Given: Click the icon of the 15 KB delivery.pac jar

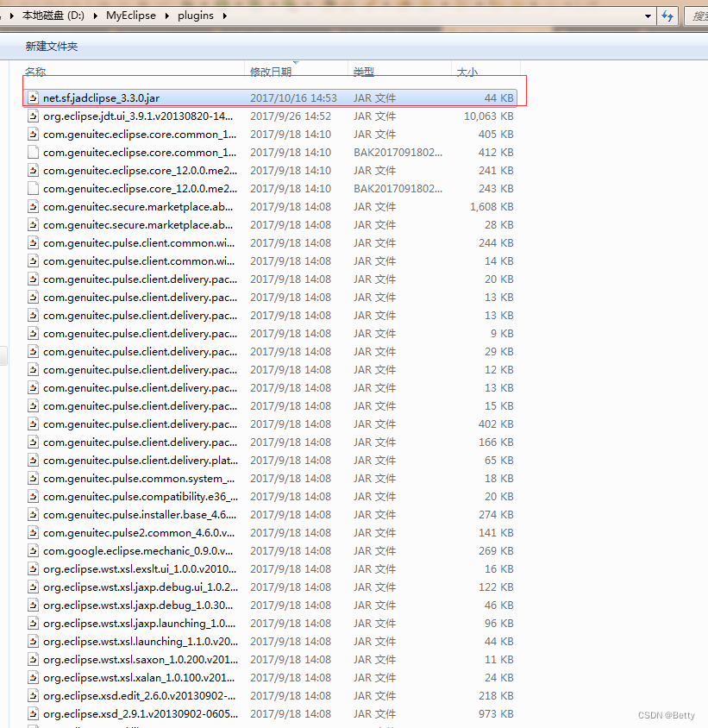Looking at the screenshot, I should (33, 405).
